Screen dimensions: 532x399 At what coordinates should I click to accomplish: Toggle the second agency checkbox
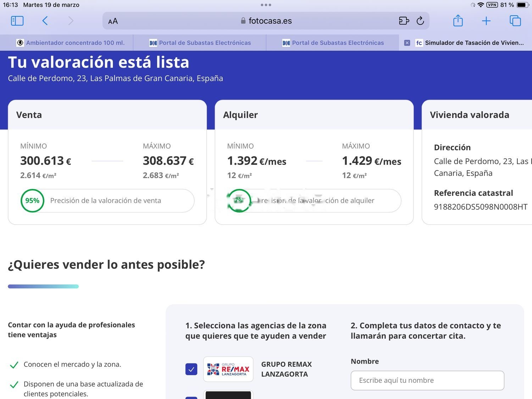pos(191,397)
